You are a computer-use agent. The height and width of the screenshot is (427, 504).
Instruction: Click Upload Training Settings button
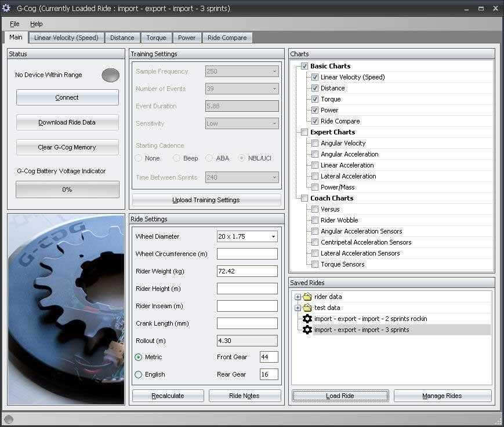206,200
